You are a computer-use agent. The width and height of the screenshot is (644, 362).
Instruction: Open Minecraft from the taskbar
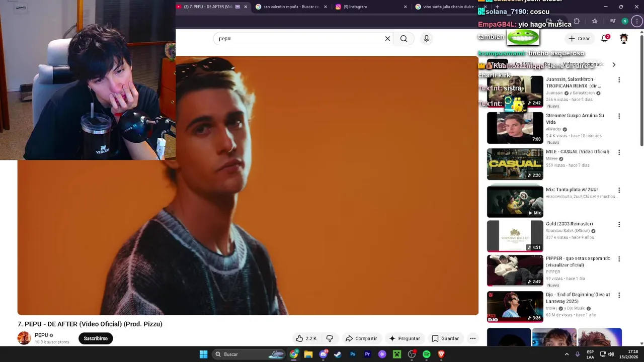tap(397, 354)
